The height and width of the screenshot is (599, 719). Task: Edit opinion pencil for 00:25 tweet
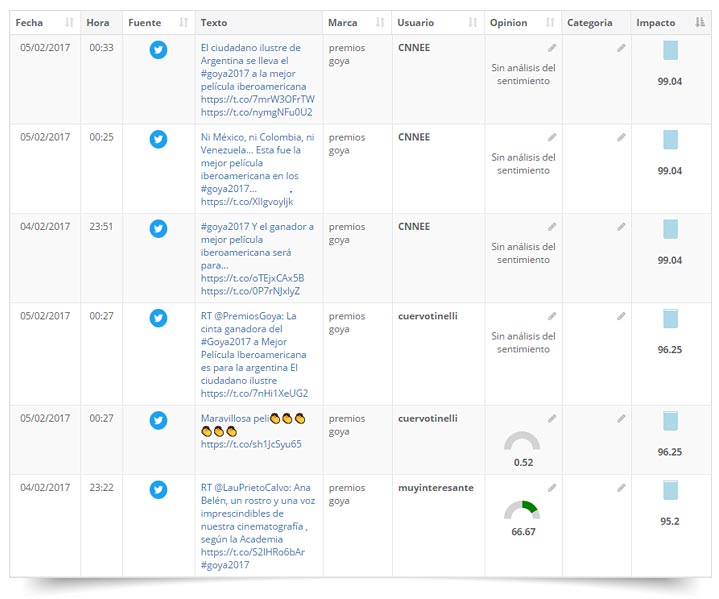tap(552, 137)
